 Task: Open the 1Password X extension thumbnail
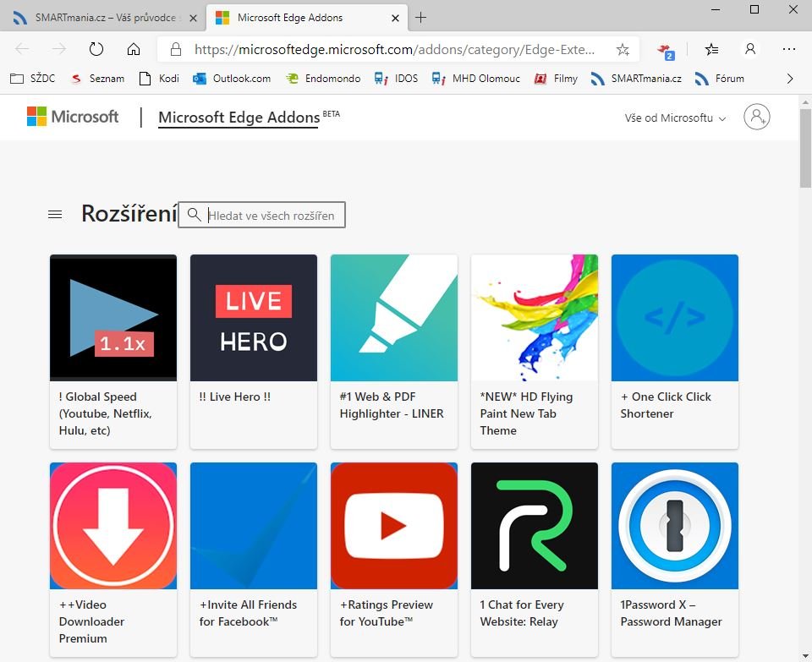675,526
